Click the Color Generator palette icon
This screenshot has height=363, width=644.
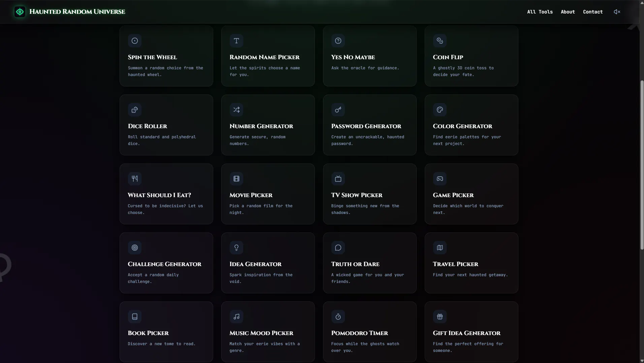440,110
